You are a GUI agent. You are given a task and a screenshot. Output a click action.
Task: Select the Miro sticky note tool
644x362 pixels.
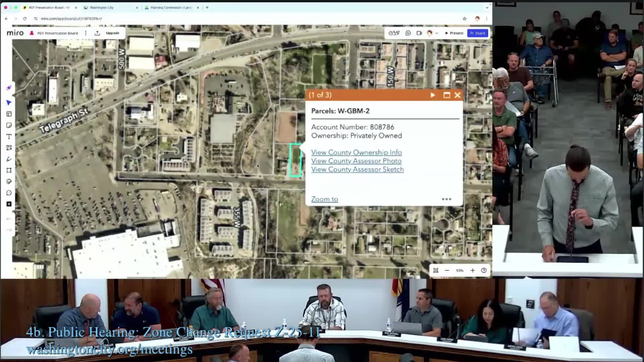point(9,125)
